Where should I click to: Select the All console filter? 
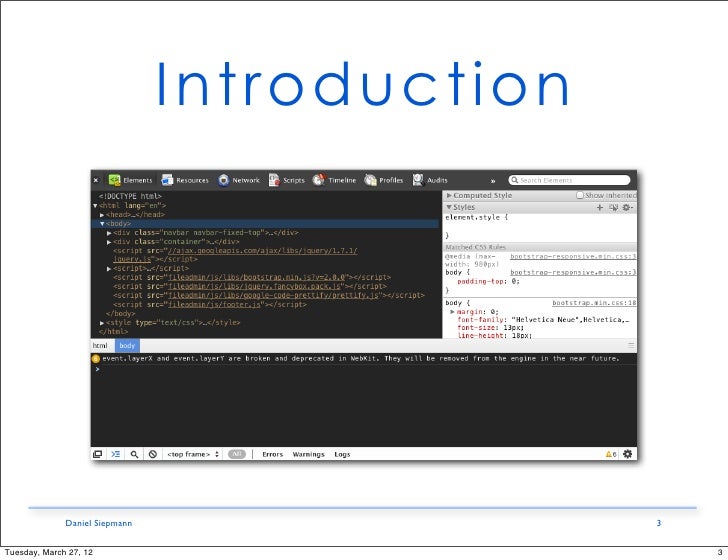pyautogui.click(x=237, y=454)
